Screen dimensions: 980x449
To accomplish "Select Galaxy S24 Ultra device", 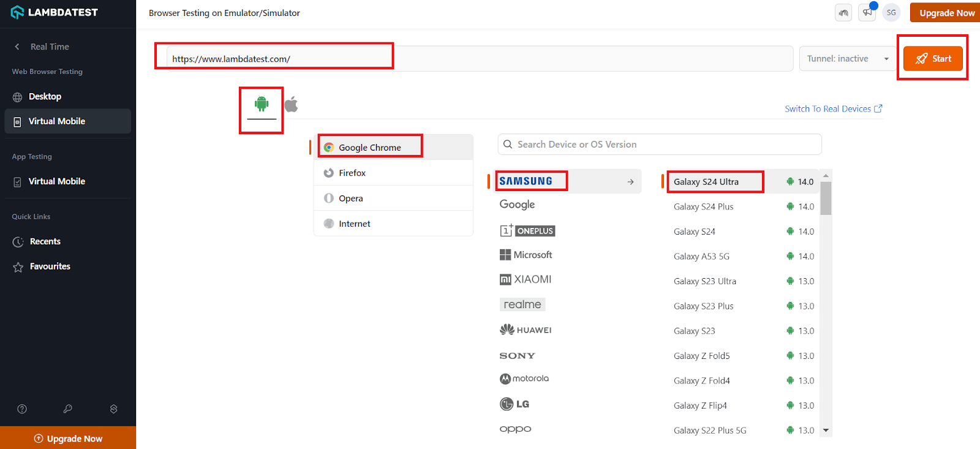I will click(x=742, y=182).
